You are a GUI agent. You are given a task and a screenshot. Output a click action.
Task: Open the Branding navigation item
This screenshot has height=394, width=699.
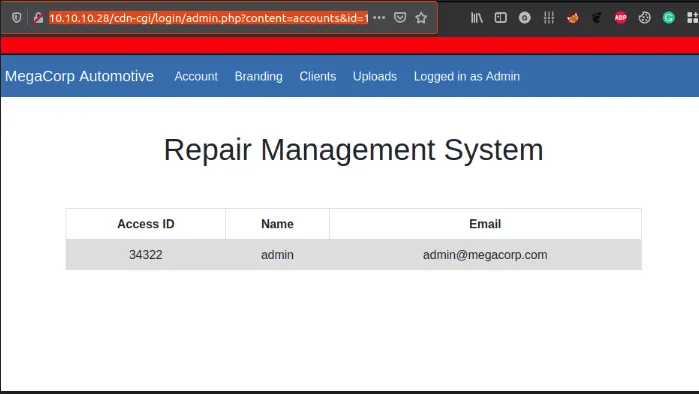pyautogui.click(x=259, y=76)
